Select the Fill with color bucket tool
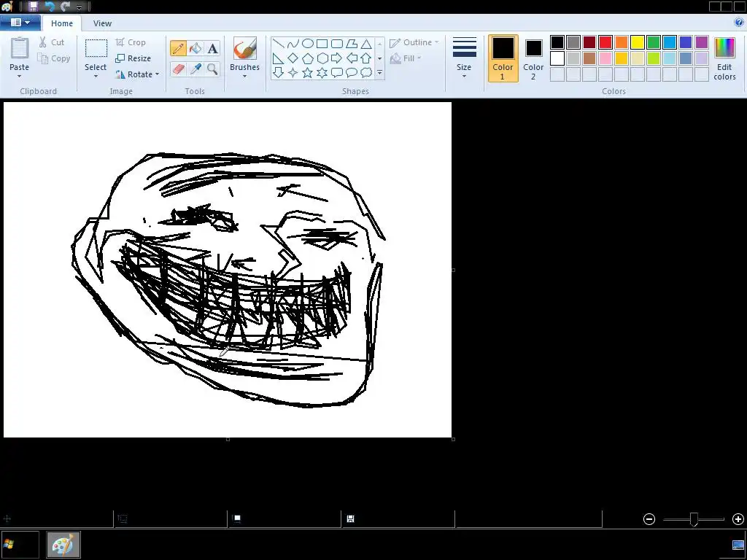 (196, 48)
